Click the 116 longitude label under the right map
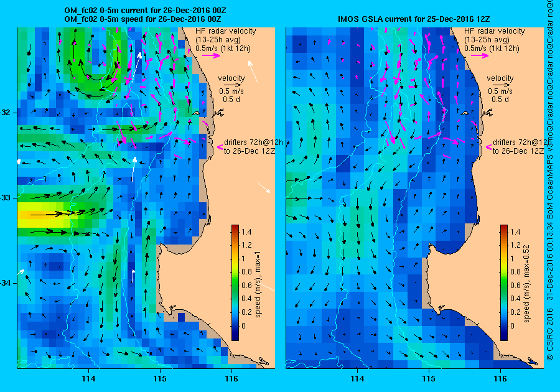Viewport: 560px width, 392px height. (x=500, y=379)
